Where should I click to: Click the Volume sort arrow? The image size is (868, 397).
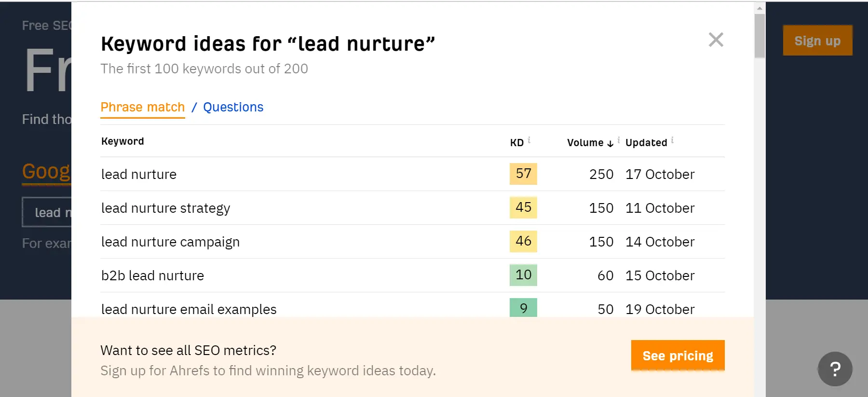610,143
